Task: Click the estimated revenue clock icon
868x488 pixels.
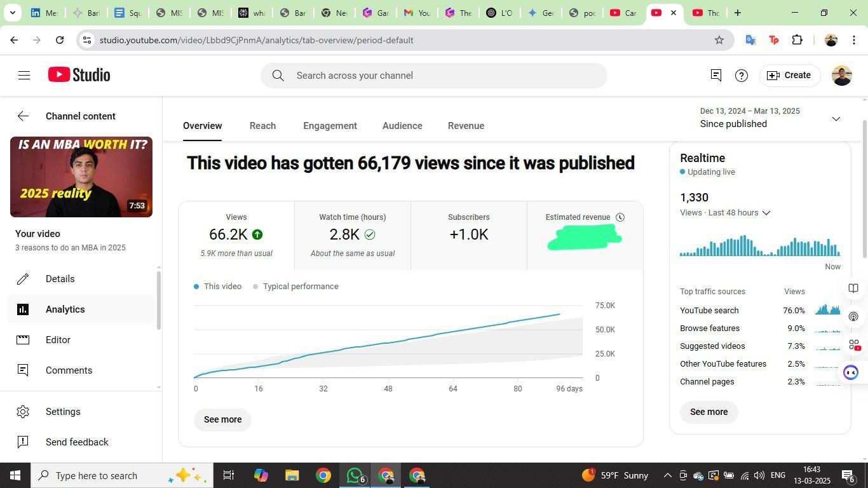Action: pos(620,217)
